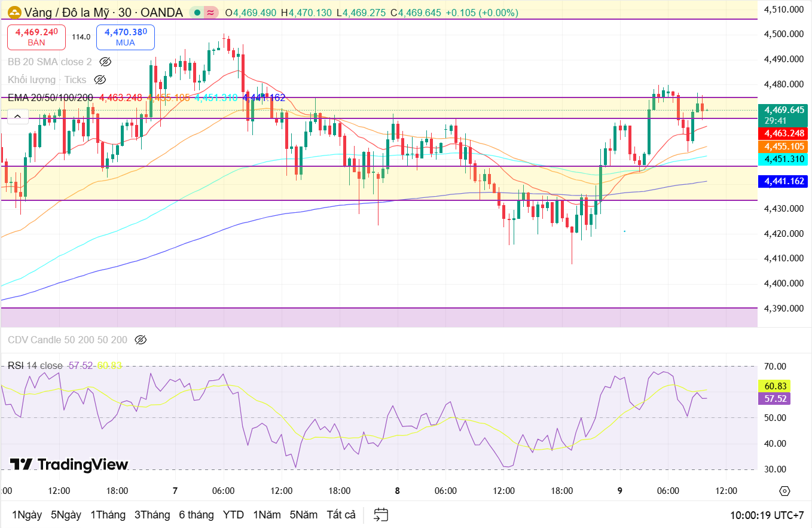Click the green current price label 4,469.645

(x=782, y=110)
